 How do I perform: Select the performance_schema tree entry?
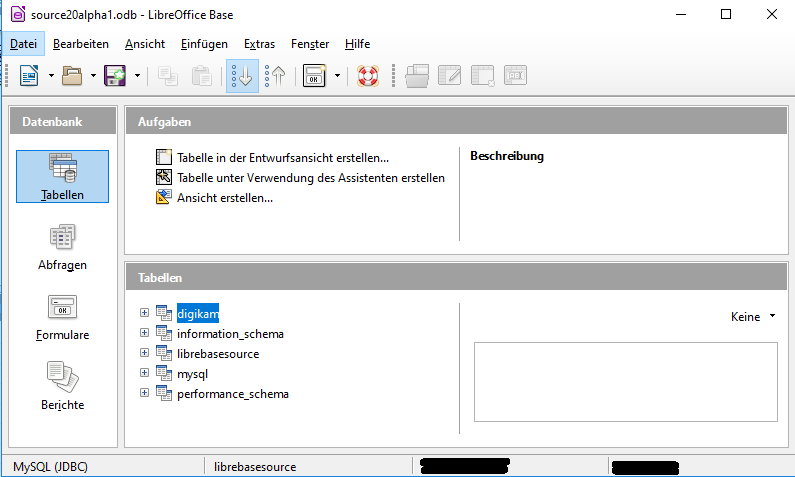pos(233,394)
